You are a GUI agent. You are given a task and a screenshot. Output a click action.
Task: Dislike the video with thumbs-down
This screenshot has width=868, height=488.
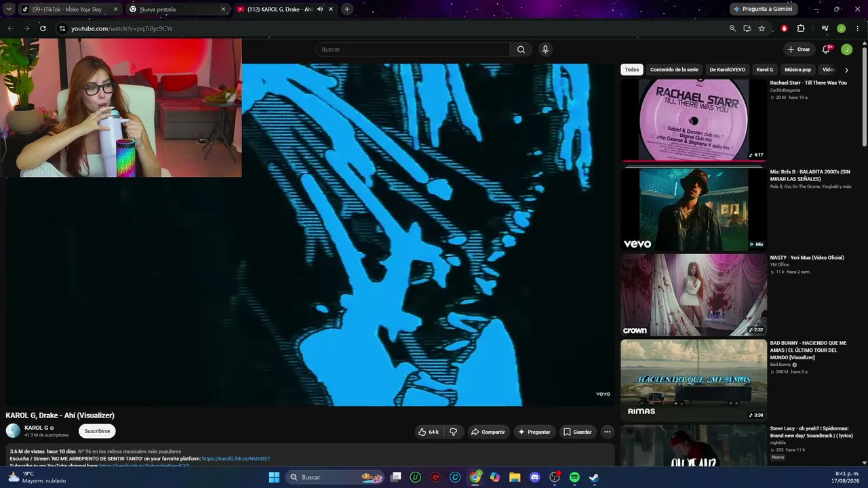point(453,432)
